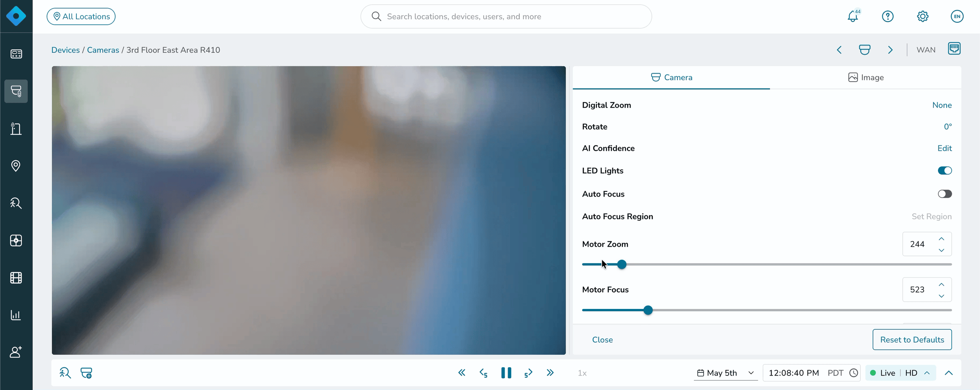Image resolution: width=980 pixels, height=390 pixels.
Task: Open the medical plus box sidebar icon
Action: (16, 240)
